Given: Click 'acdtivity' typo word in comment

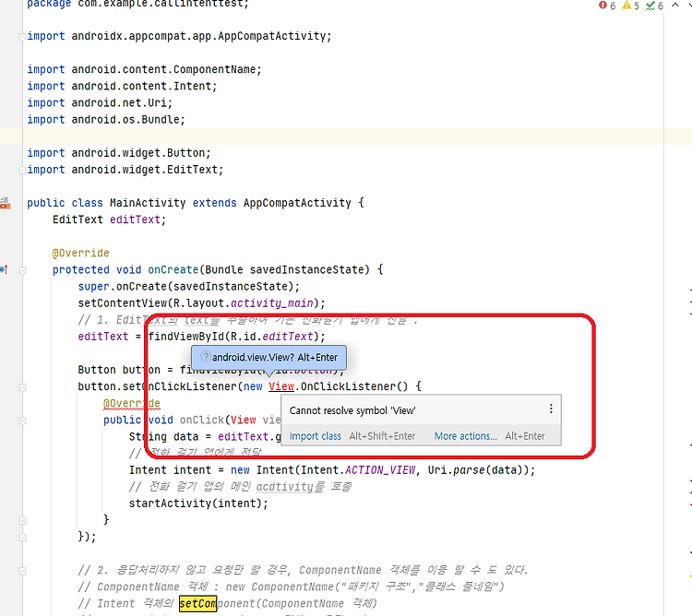Looking at the screenshot, I should 285,487.
